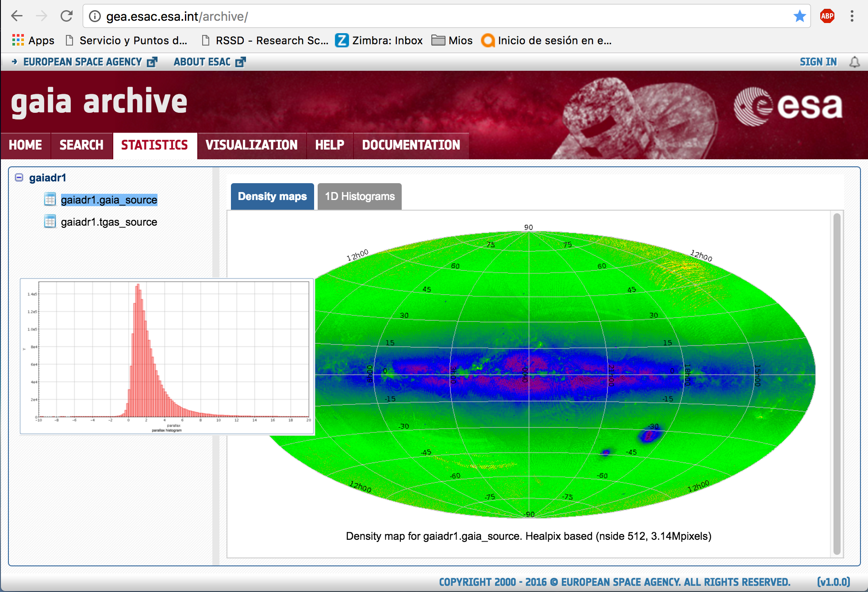This screenshot has width=868, height=592.
Task: Open the VISUALIZATION menu tab
Action: pos(252,145)
